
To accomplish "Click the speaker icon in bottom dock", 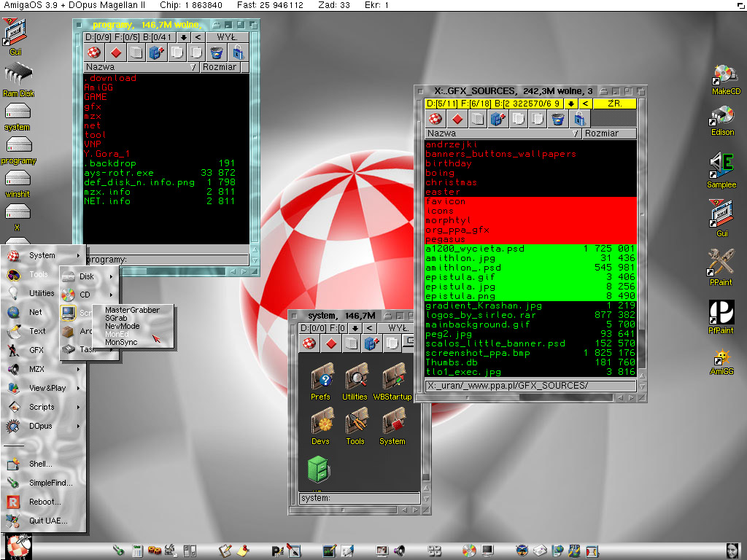I will [399, 551].
